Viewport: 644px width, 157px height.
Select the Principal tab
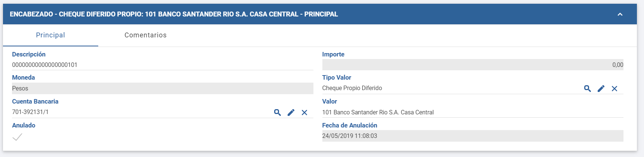(x=50, y=35)
